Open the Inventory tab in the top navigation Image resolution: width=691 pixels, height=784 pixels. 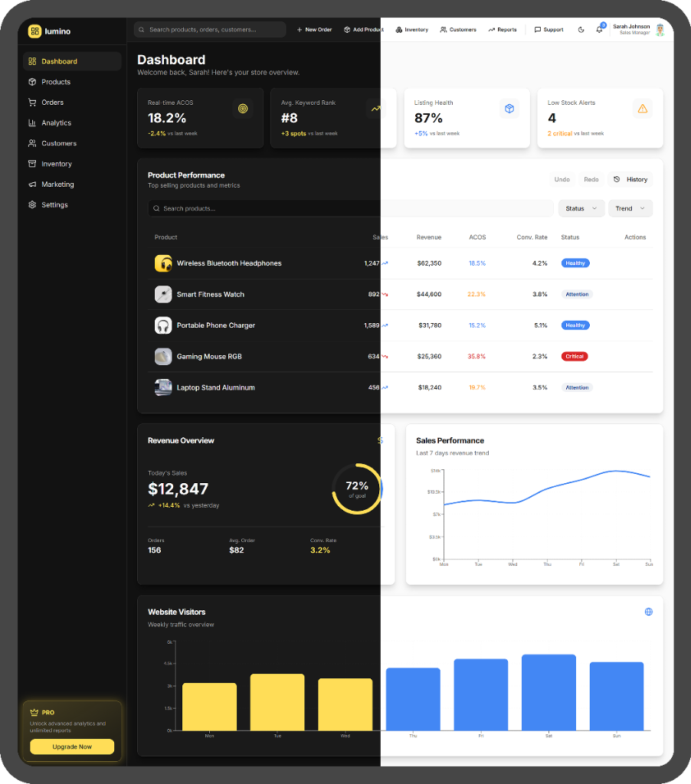pyautogui.click(x=411, y=29)
